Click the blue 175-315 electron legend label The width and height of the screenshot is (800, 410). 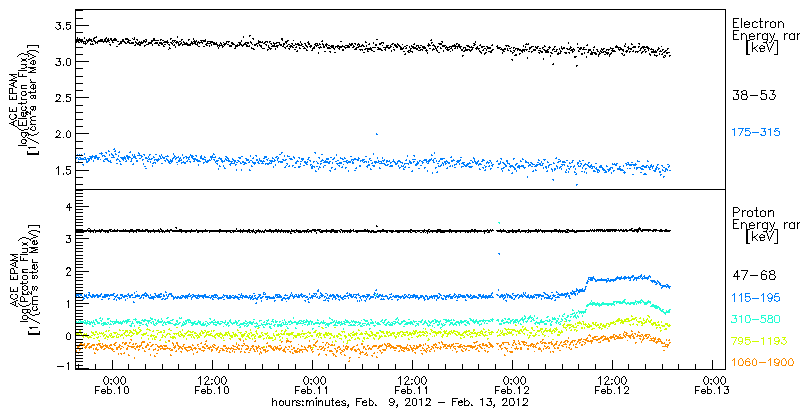tap(756, 133)
